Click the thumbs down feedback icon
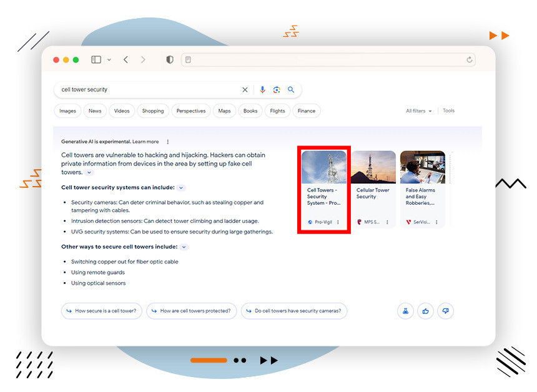 [x=445, y=311]
